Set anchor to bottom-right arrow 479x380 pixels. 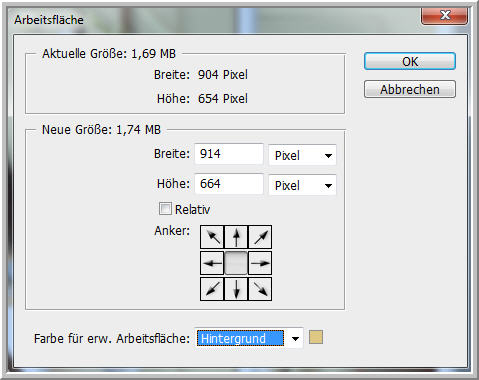coord(260,289)
